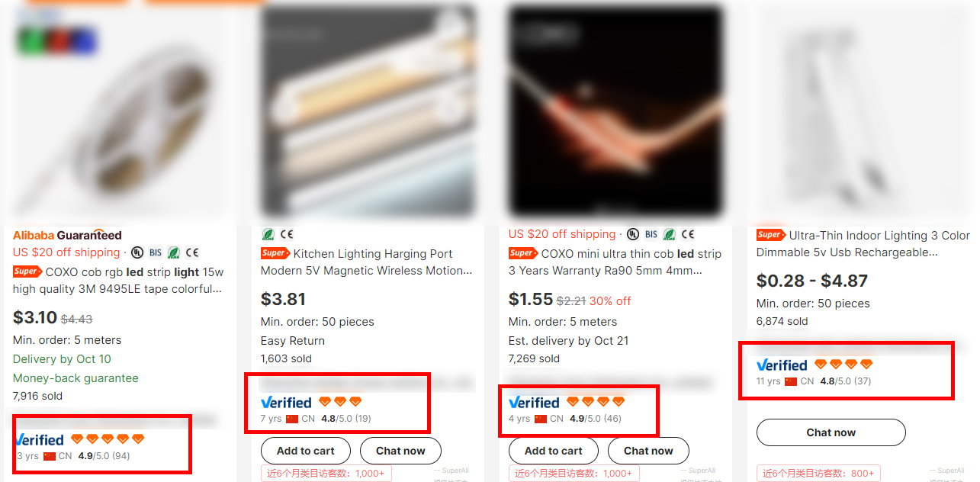Open the glowing orange cob strip thumbnail
980x482 pixels.
pyautogui.click(x=615, y=111)
